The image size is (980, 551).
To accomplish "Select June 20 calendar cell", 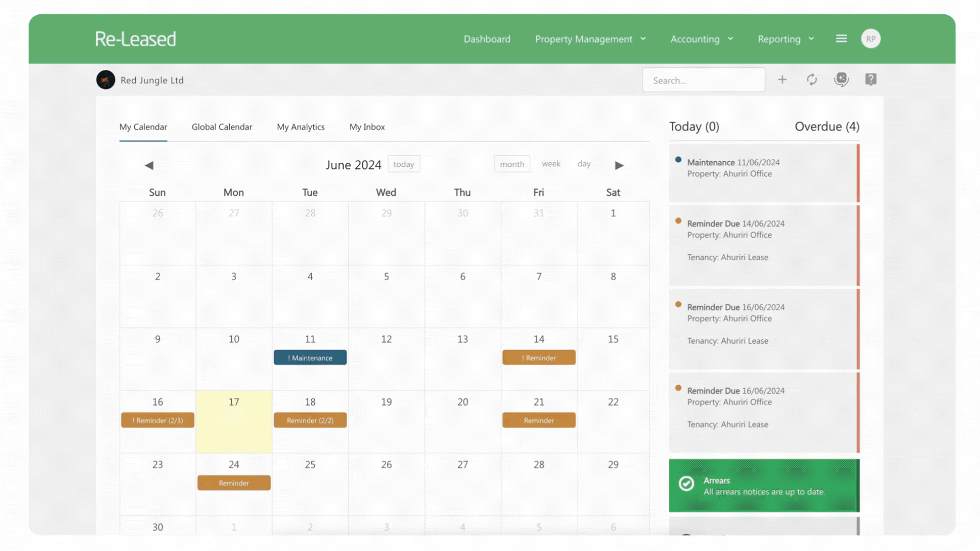I will [x=463, y=422].
